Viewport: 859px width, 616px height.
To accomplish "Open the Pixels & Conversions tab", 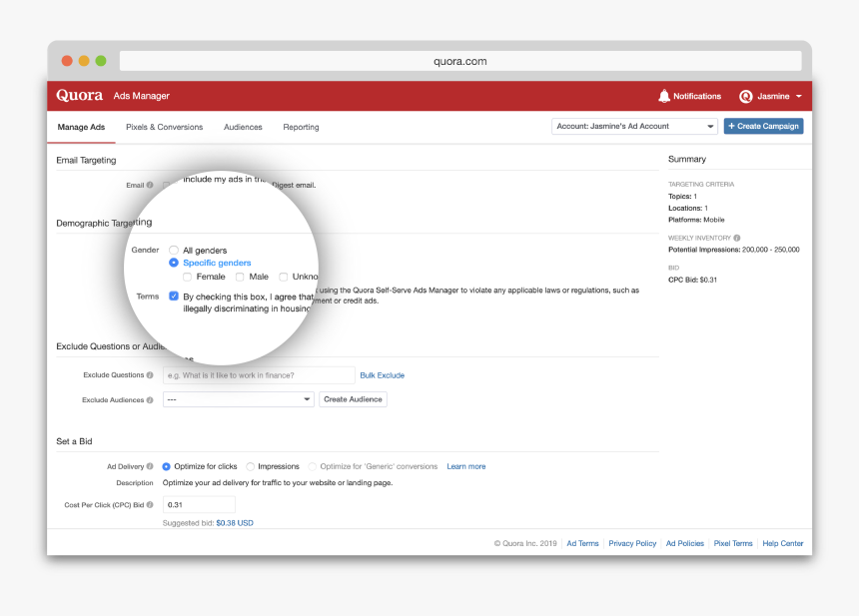I will pos(165,127).
